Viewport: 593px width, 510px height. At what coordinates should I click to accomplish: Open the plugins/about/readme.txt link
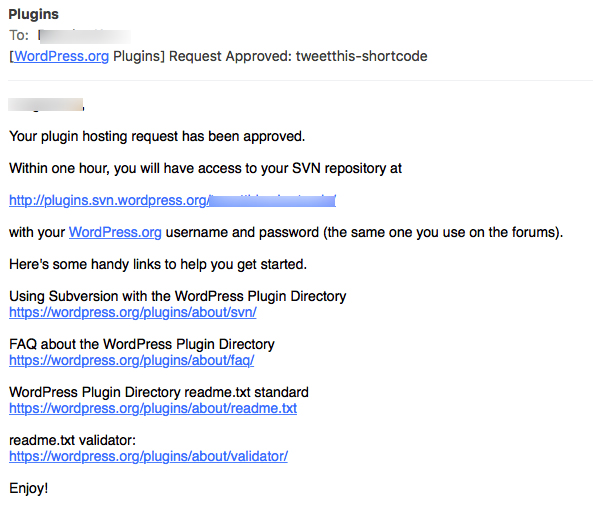coord(153,408)
